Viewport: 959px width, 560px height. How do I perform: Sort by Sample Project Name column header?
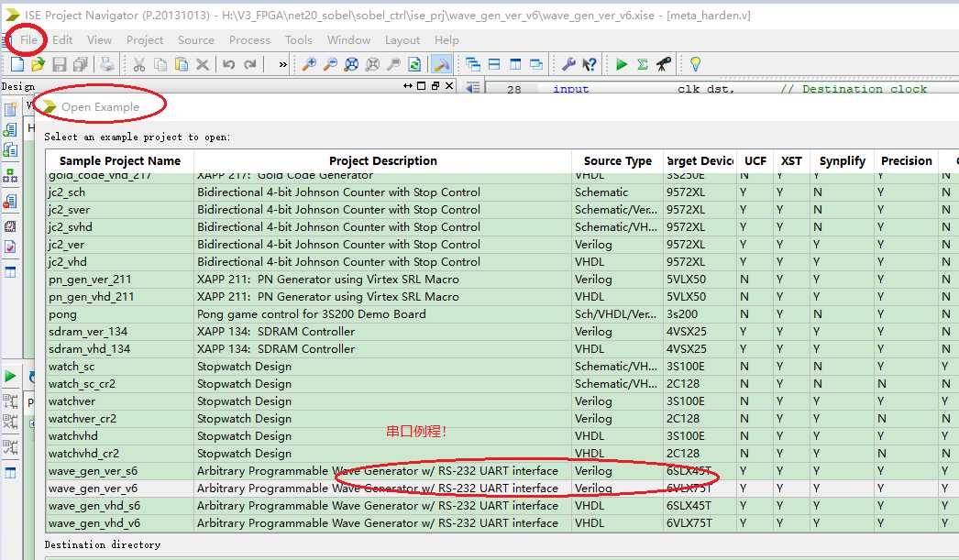coord(120,160)
